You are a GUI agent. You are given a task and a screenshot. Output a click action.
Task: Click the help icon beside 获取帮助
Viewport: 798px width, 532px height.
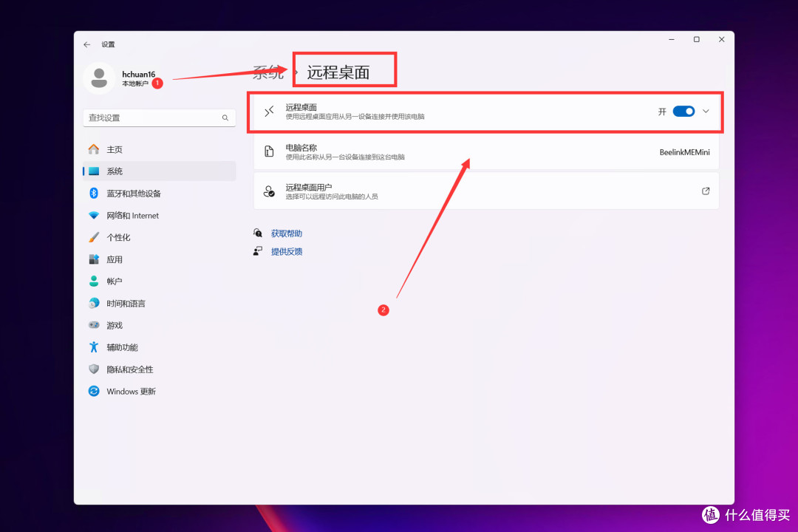(x=258, y=233)
